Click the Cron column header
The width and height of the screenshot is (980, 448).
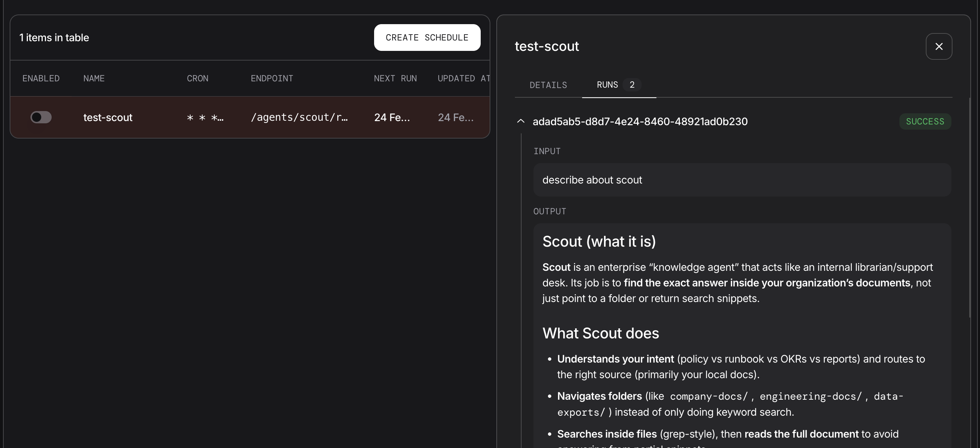click(x=197, y=78)
